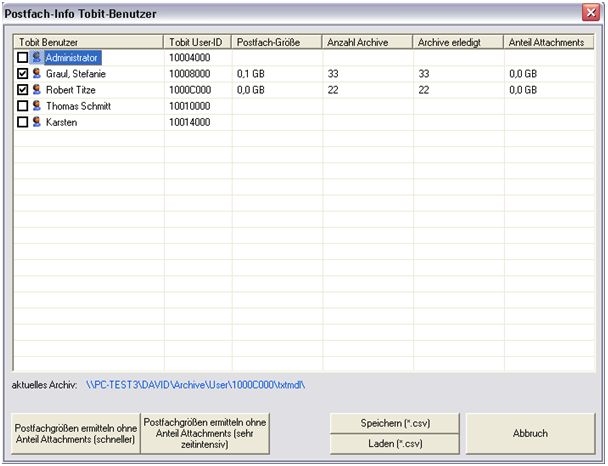This screenshot has height=466, width=608.
Task: Click Postfachgrößen ermitteln (schneller) button
Action: coord(76,433)
